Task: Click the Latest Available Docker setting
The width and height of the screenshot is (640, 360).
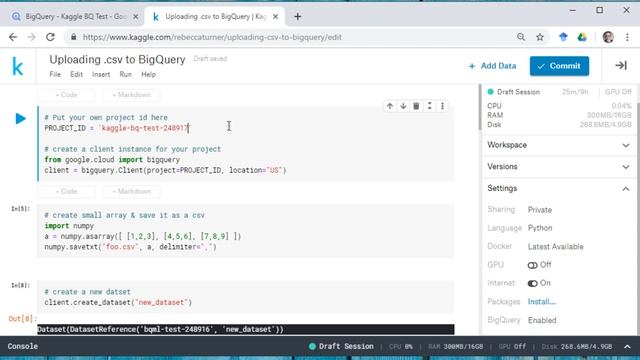Action: pyautogui.click(x=556, y=247)
